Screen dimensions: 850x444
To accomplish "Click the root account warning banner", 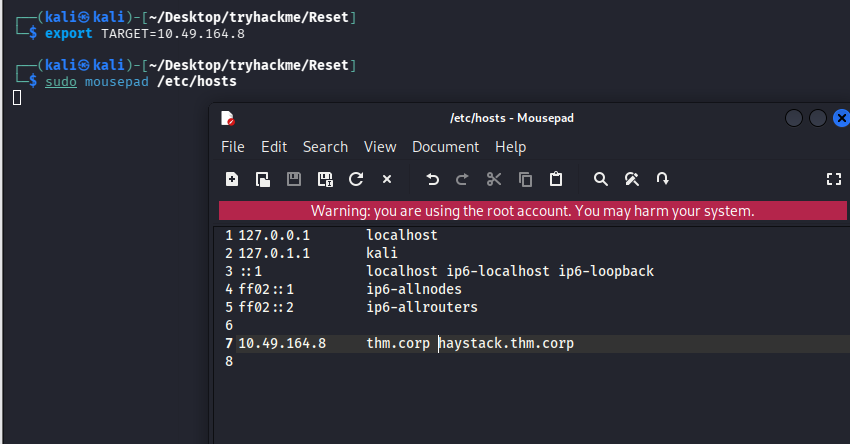I will pos(532,211).
